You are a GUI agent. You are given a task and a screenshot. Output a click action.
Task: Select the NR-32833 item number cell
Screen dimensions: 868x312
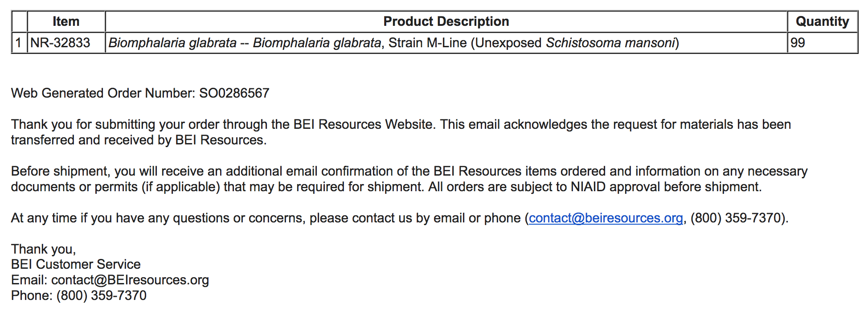click(66, 43)
